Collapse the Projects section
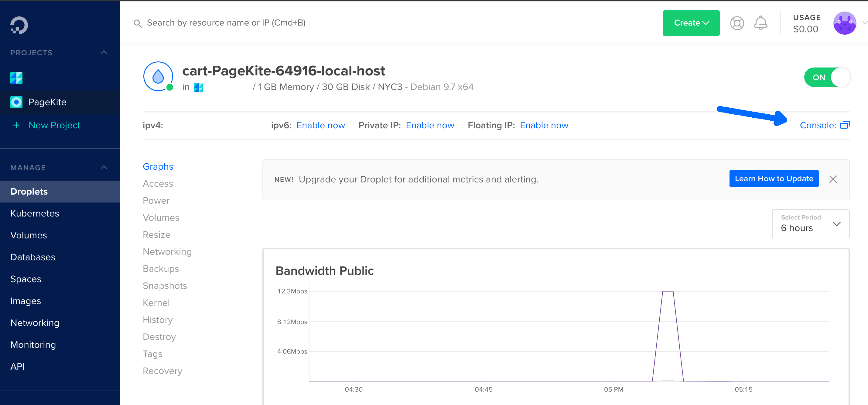 pyautogui.click(x=104, y=52)
